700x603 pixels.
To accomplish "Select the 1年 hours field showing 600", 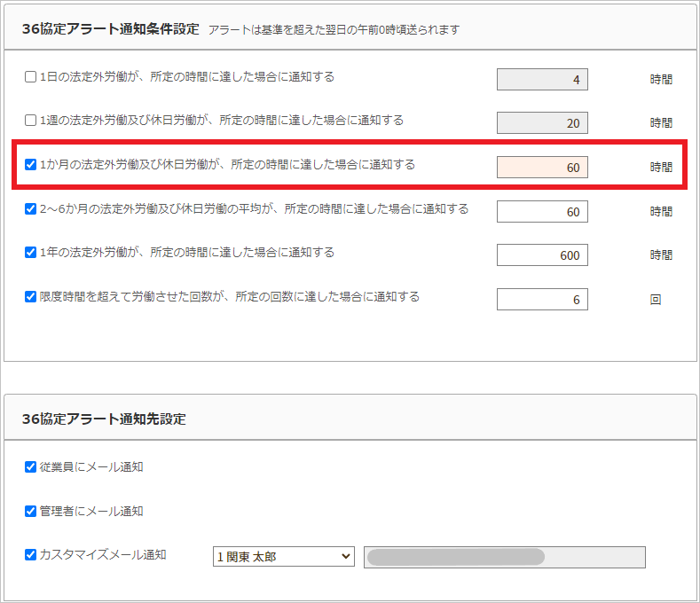I will [542, 255].
